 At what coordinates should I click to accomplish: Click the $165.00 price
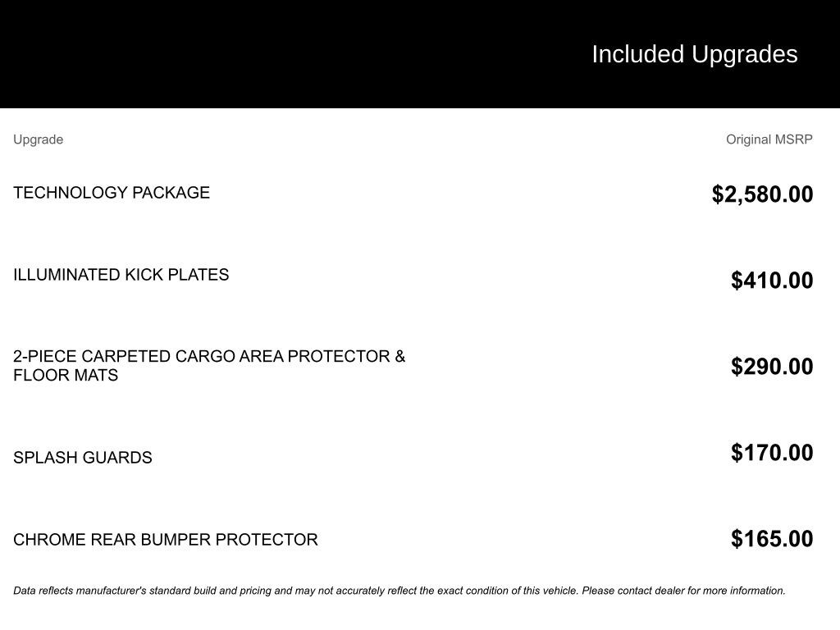click(x=772, y=539)
